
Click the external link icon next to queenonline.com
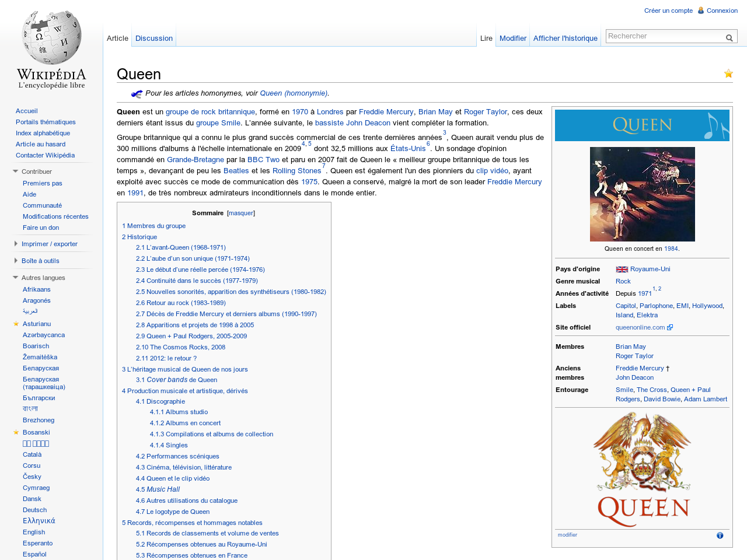click(669, 327)
